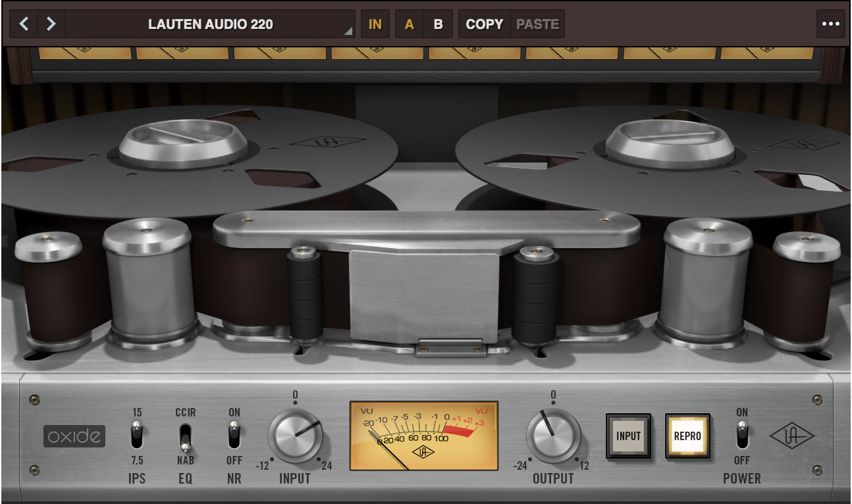852x504 pixels.
Task: Click the VU meter display
Action: (423, 436)
